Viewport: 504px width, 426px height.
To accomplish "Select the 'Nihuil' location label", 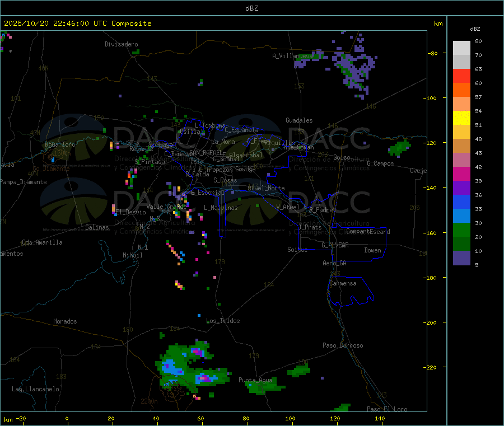I will 132,255.
